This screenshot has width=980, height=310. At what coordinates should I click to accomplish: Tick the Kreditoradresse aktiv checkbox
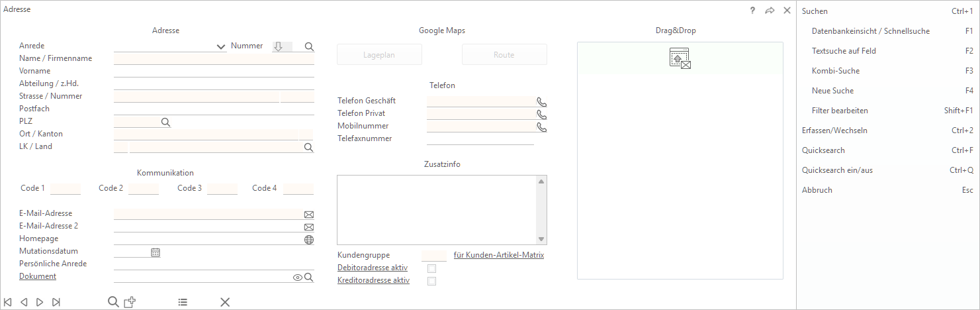pos(431,281)
